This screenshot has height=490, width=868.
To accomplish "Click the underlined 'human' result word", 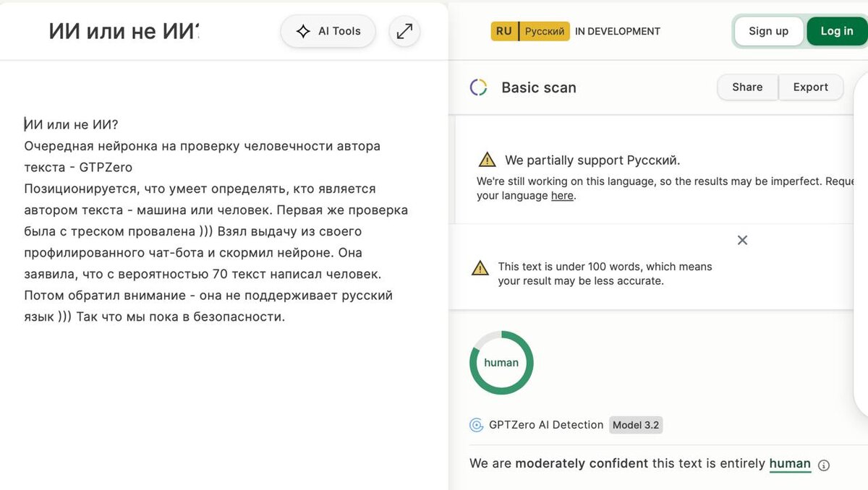I will click(x=790, y=464).
